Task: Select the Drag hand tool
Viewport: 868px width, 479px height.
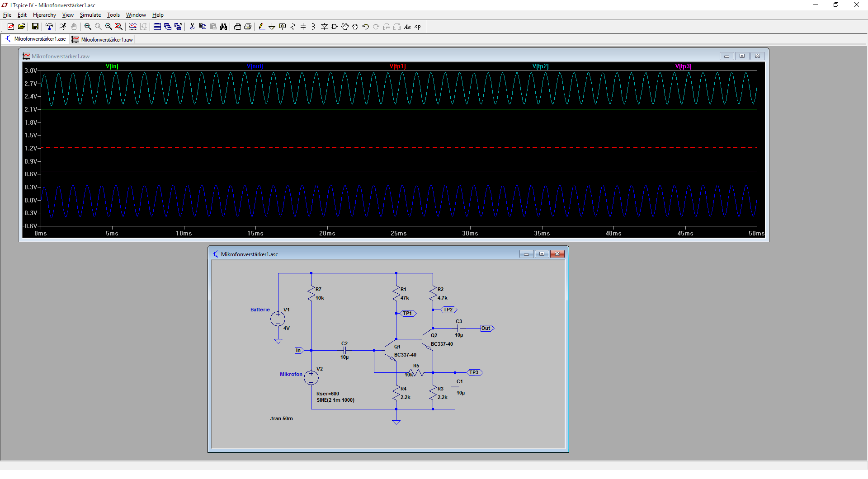Action: (355, 27)
